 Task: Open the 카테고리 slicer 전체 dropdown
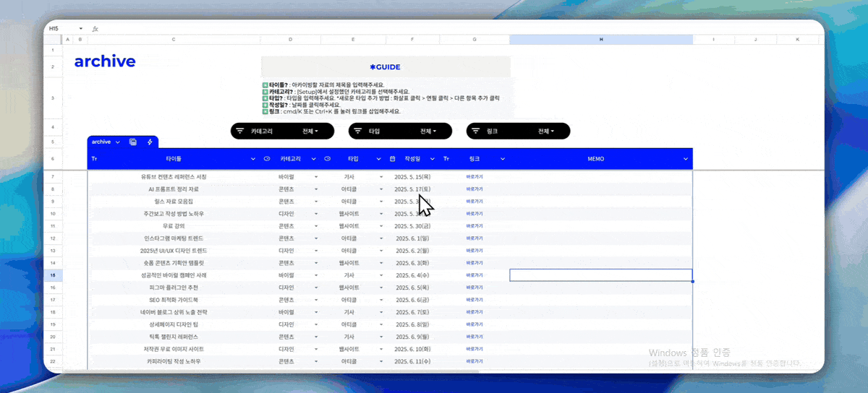click(x=311, y=131)
